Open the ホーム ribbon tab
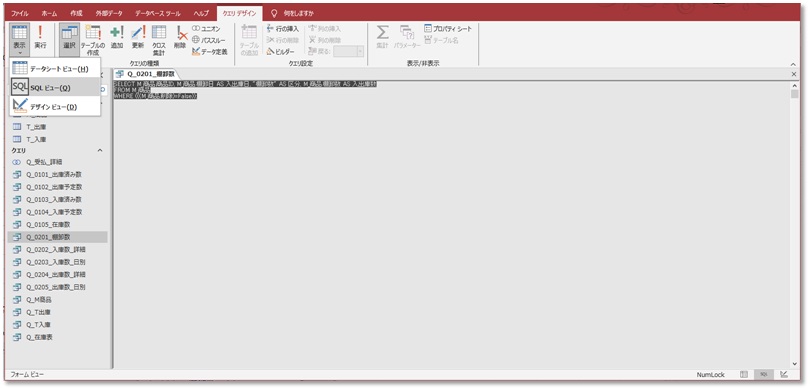Image resolution: width=810 pixels, height=390 pixels. click(49, 13)
